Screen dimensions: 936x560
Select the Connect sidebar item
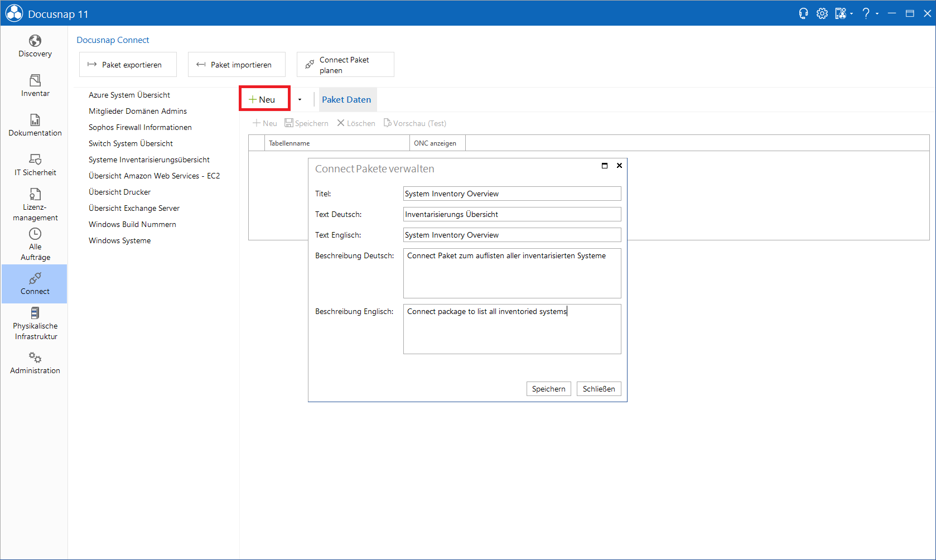tap(35, 284)
